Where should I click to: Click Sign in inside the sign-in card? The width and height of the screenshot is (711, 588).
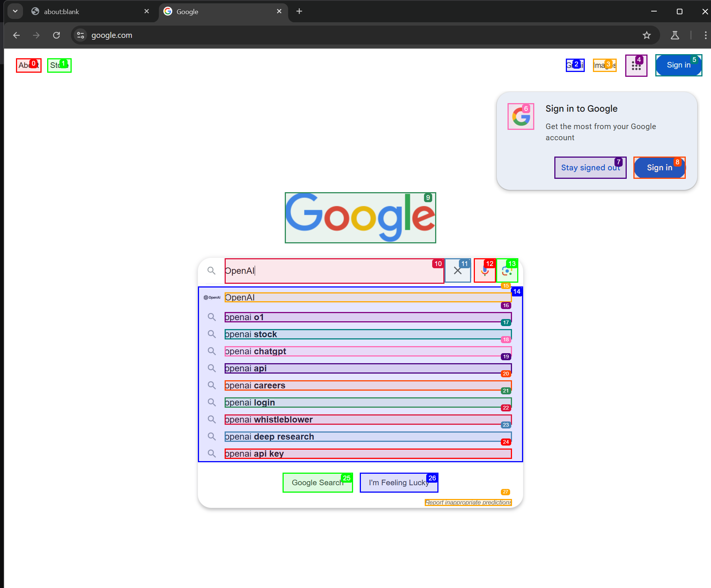click(659, 168)
